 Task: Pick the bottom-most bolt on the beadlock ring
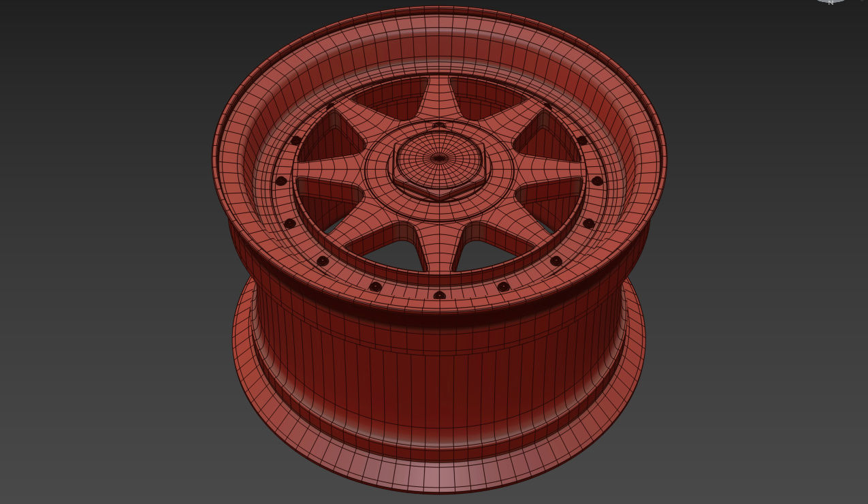coord(440,295)
